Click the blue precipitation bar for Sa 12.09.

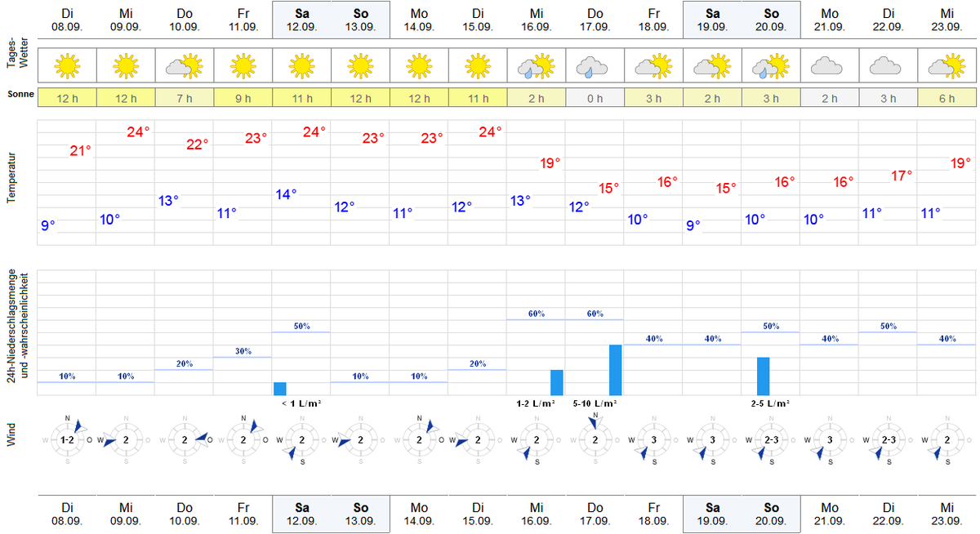pos(280,389)
